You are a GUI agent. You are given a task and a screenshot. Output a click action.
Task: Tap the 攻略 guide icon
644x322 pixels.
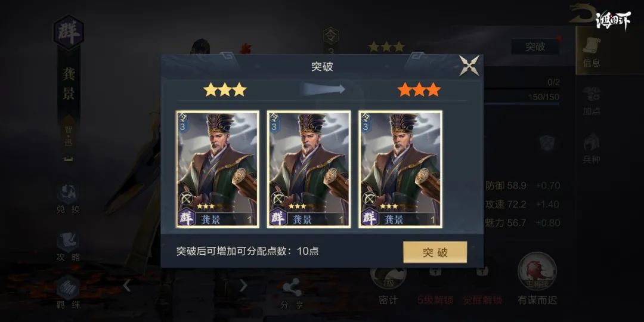pyautogui.click(x=68, y=247)
